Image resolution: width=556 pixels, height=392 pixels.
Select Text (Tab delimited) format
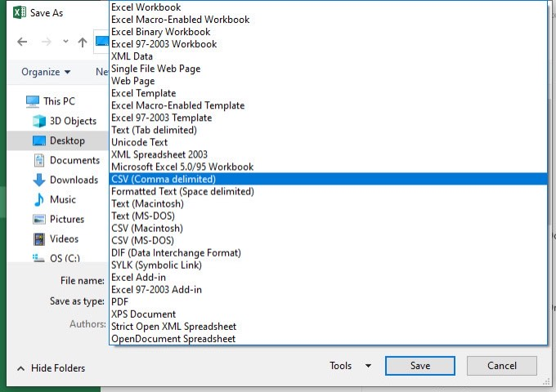point(328,130)
